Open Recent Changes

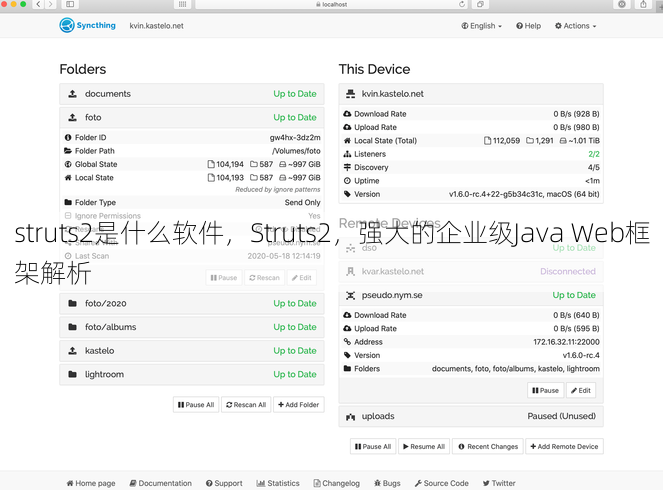click(x=488, y=446)
